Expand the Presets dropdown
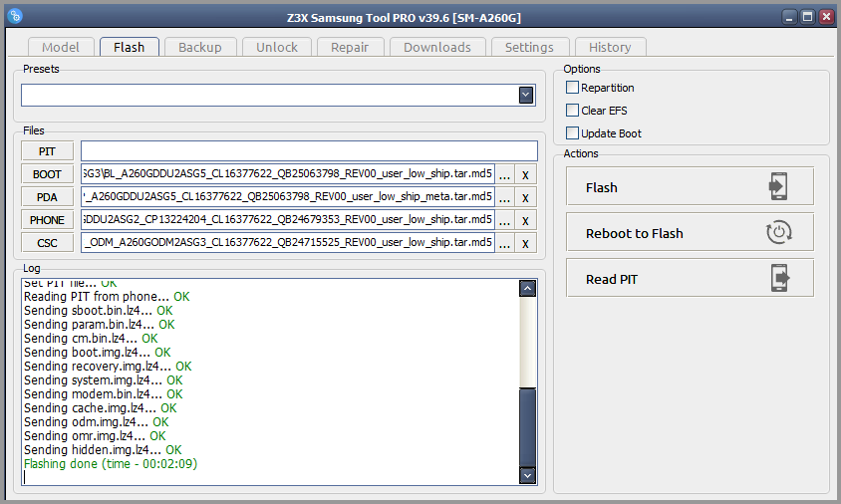 pyautogui.click(x=526, y=95)
